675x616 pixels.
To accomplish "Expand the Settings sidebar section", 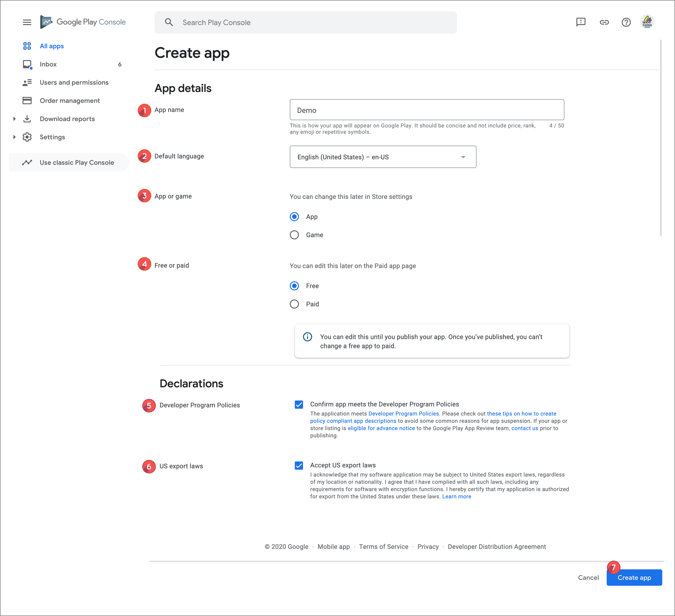I will [14, 137].
